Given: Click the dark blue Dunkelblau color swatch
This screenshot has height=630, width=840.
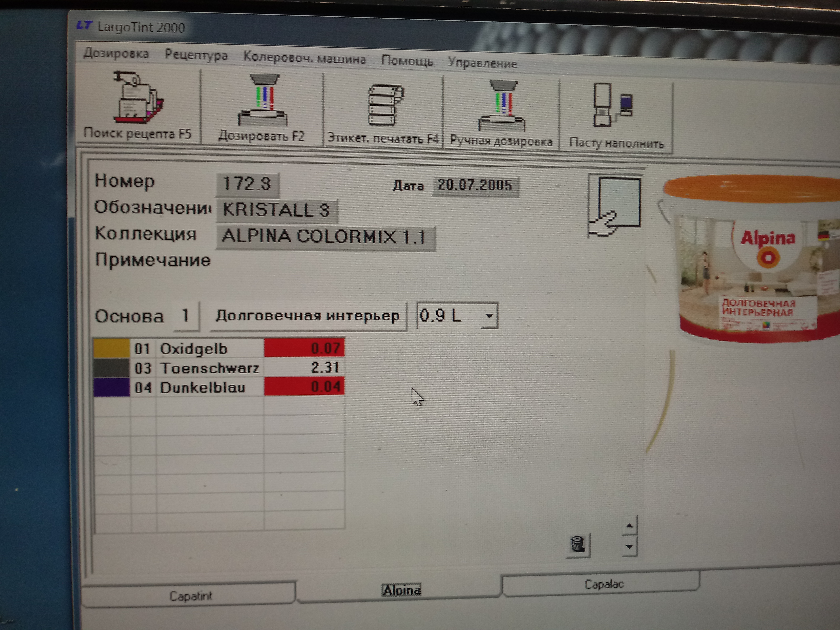Looking at the screenshot, I should tap(111, 387).
